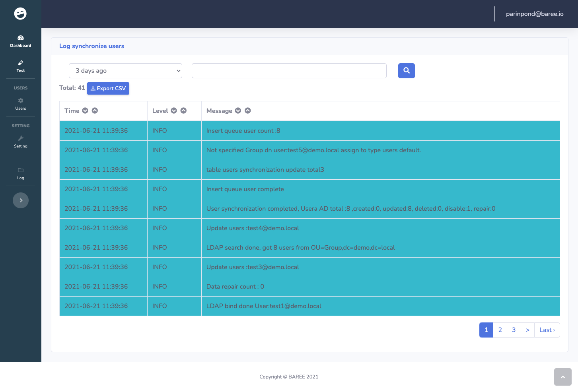This screenshot has width=578, height=392.
Task: Open the Log section in the sidebar
Action: click(x=20, y=174)
